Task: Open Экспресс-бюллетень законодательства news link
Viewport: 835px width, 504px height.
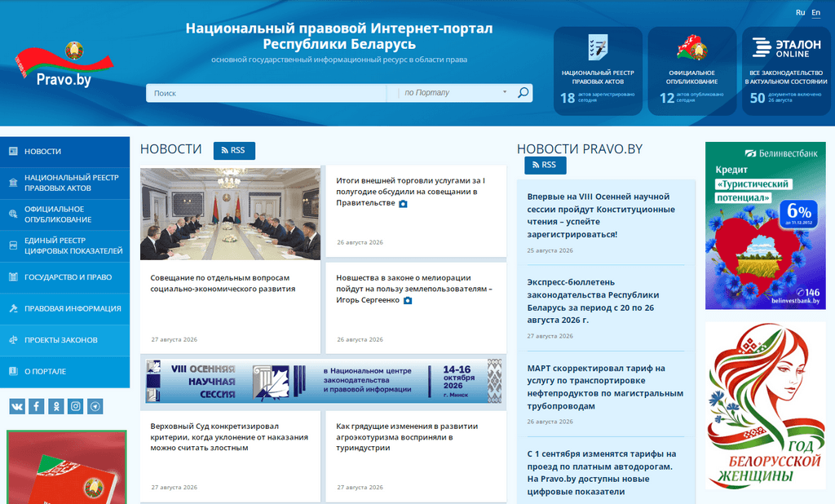Action: [594, 301]
